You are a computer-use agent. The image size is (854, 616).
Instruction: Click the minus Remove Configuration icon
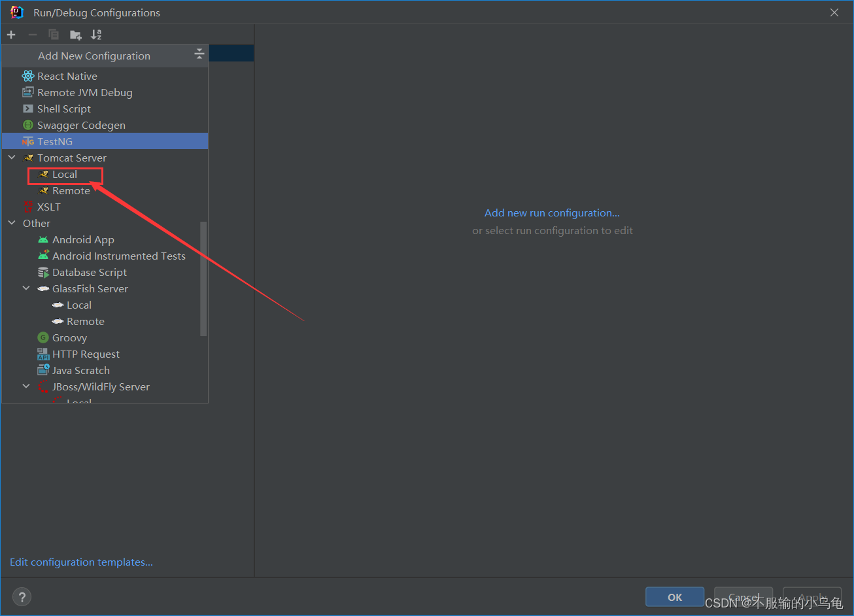click(x=32, y=35)
